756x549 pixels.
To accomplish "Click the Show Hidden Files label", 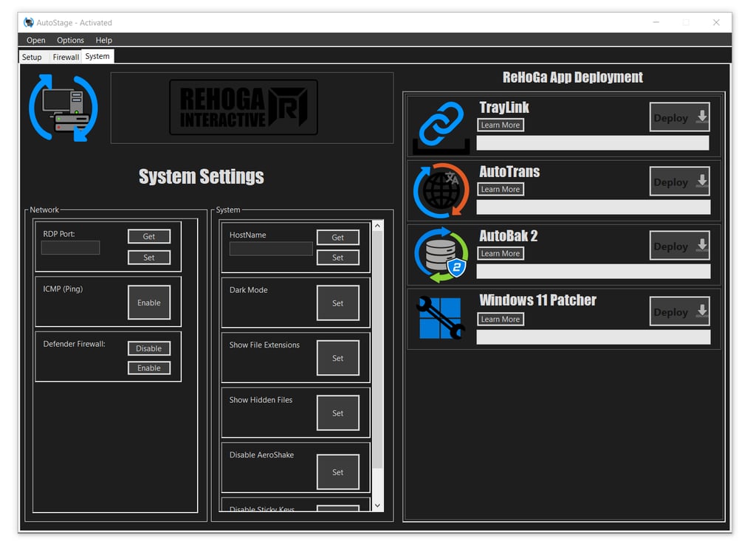I will tap(261, 400).
